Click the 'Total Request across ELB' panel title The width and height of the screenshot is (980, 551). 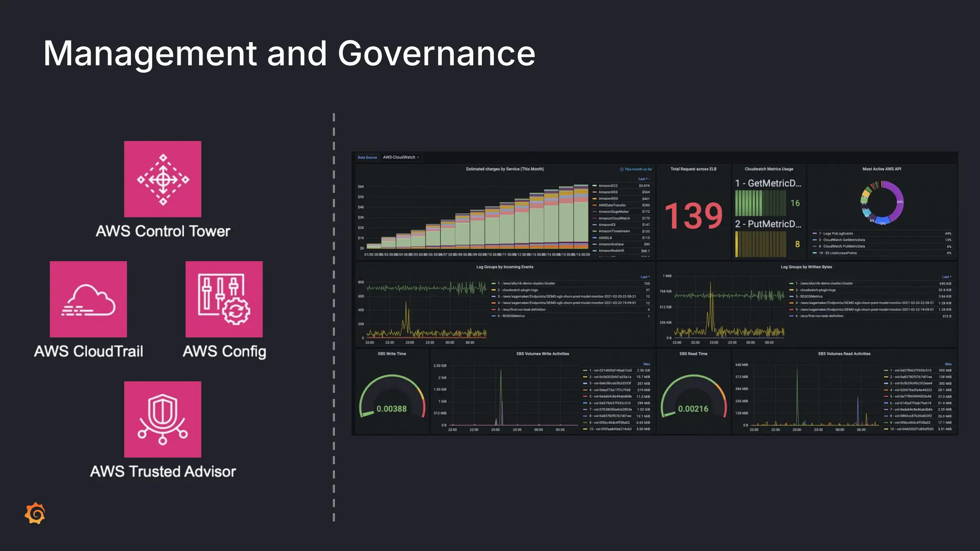click(x=693, y=169)
